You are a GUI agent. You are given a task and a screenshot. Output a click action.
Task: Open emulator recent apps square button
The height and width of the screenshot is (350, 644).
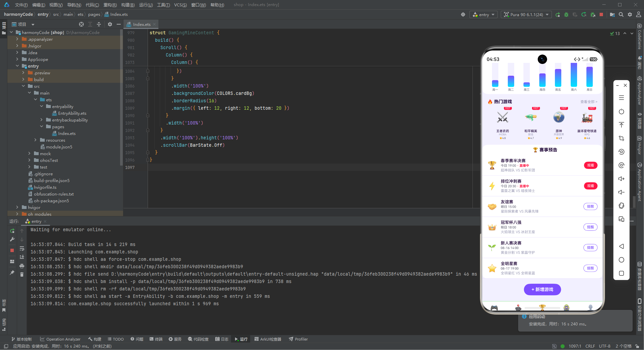click(621, 273)
